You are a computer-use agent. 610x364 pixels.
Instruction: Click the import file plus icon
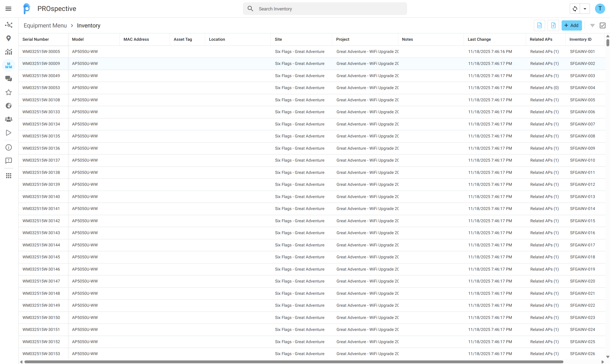coord(553,25)
